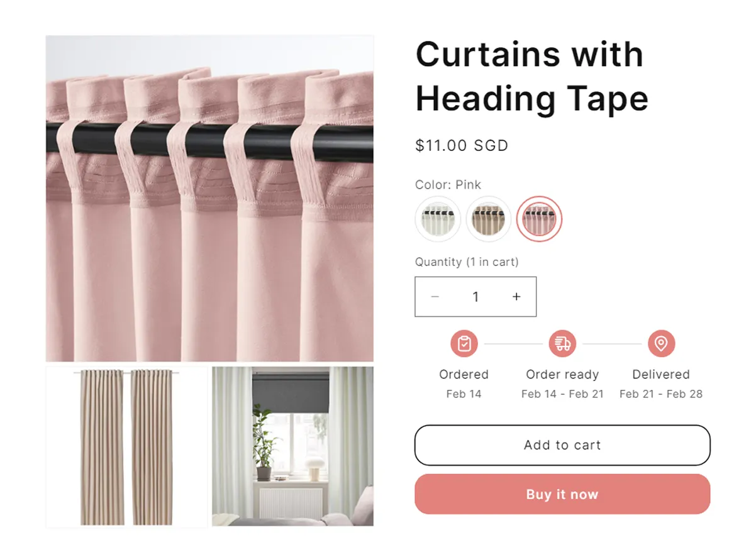Click the Ordered clipboard checkmark icon
756x552 pixels.
pyautogui.click(x=464, y=344)
